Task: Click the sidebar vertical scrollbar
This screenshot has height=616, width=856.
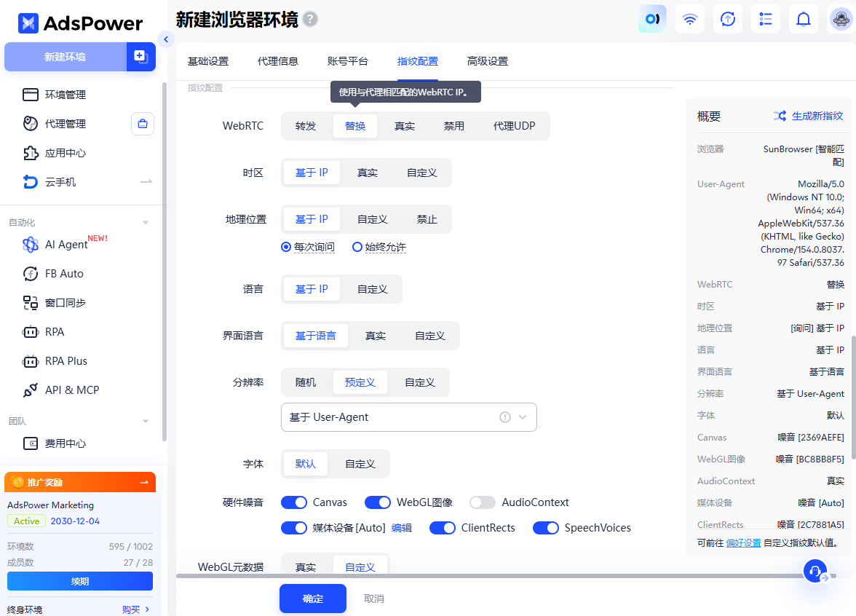Action: point(165,261)
